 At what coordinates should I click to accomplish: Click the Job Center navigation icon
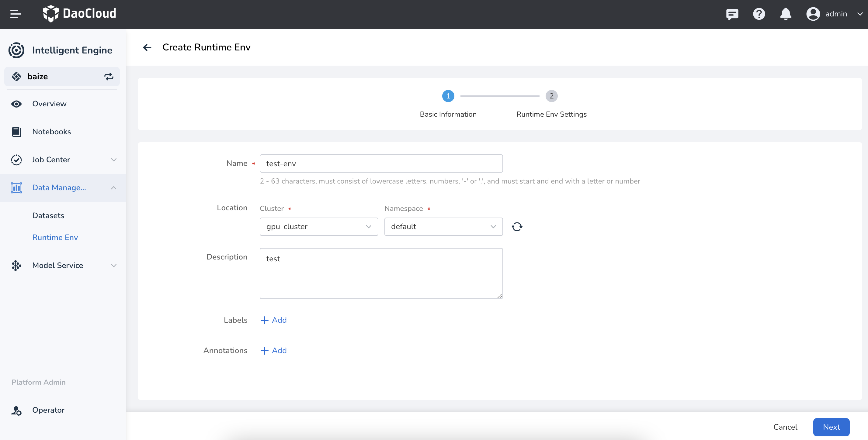pos(16,160)
